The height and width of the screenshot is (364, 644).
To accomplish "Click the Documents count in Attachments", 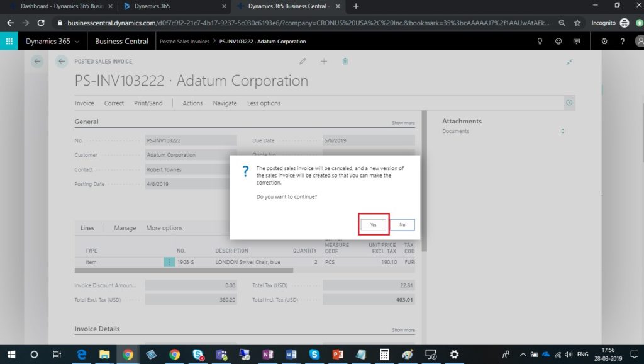I will tap(563, 131).
